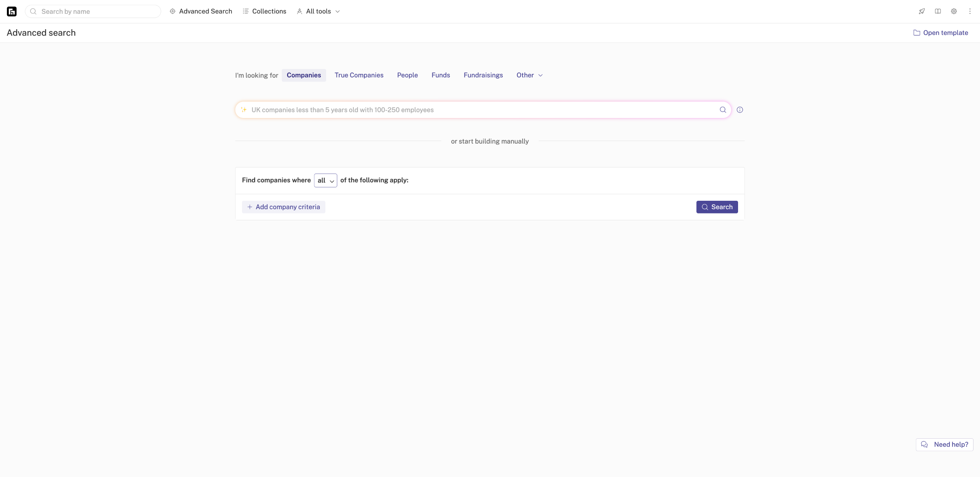Image resolution: width=980 pixels, height=477 pixels.
Task: Select the Companies tab
Action: click(304, 75)
